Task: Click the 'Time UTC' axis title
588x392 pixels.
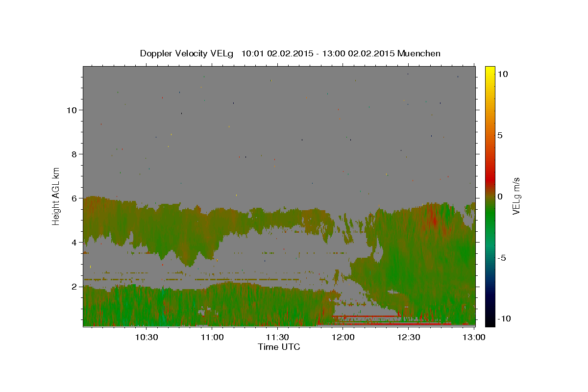Action: [x=279, y=347]
